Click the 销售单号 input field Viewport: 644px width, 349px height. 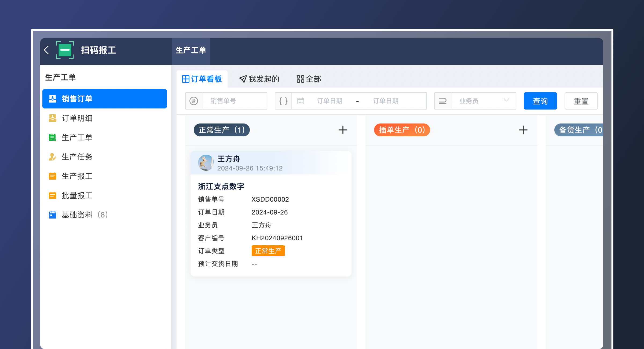tap(235, 101)
